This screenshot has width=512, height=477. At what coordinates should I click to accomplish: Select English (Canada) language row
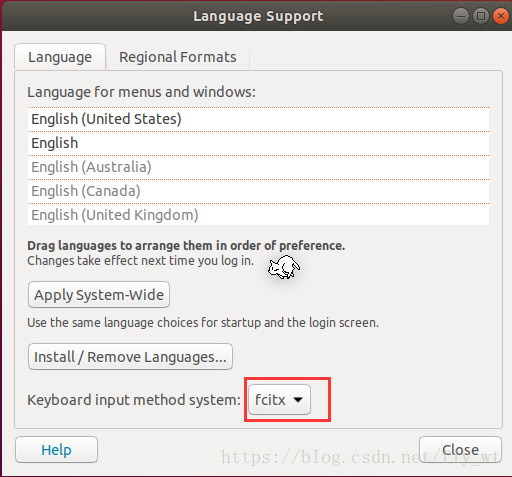(258, 191)
